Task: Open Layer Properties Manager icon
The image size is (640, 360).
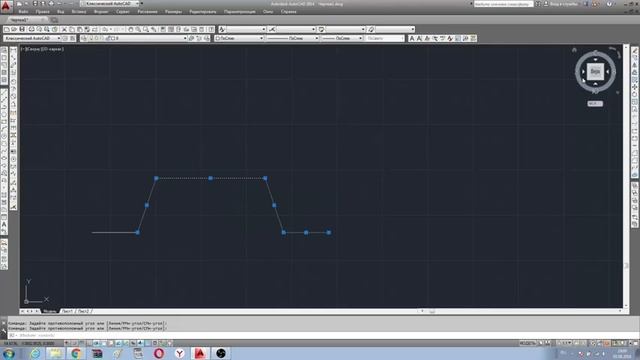Action: (84, 38)
